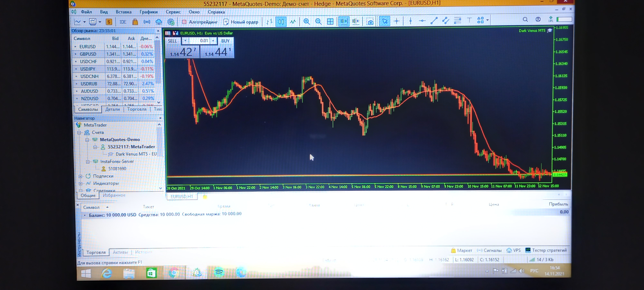Toggle chart auto-scroll to end
Viewport: 644px width, 290px height.
(344, 21)
